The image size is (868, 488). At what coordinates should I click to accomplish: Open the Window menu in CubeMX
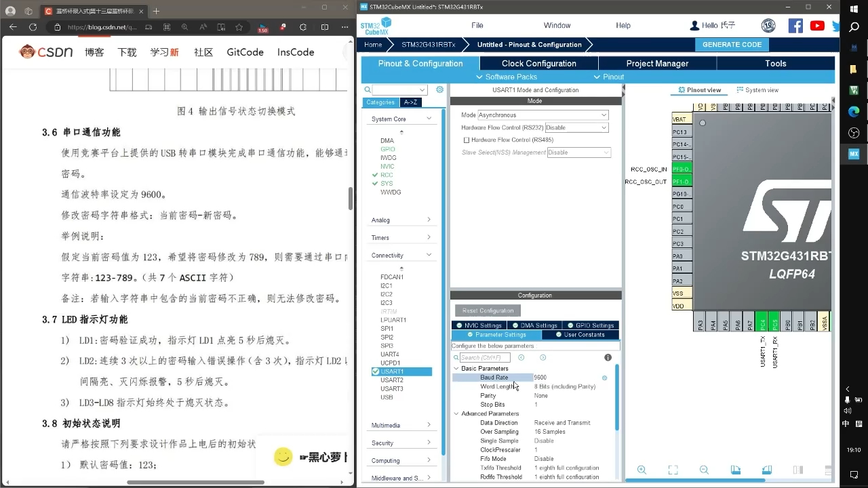(557, 26)
